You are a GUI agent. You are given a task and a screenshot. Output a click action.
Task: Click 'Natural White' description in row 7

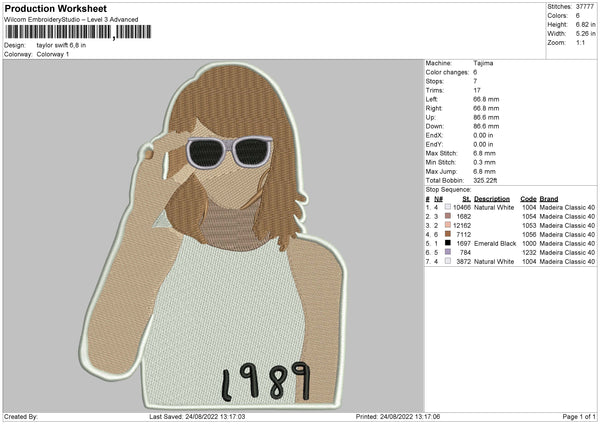coord(494,261)
